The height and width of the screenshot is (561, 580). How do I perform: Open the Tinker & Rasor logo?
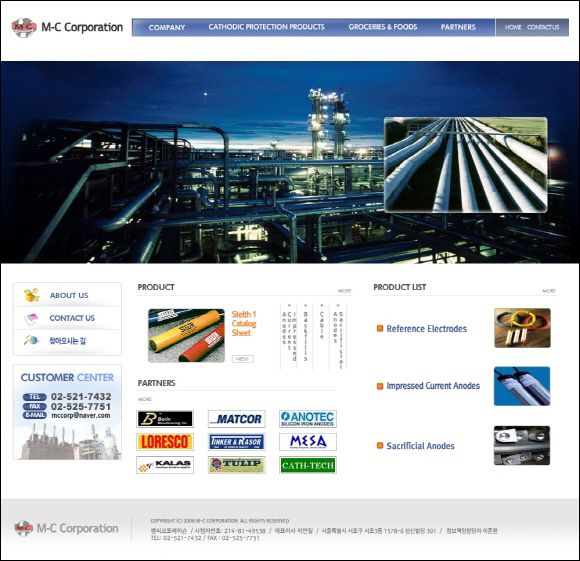[236, 442]
